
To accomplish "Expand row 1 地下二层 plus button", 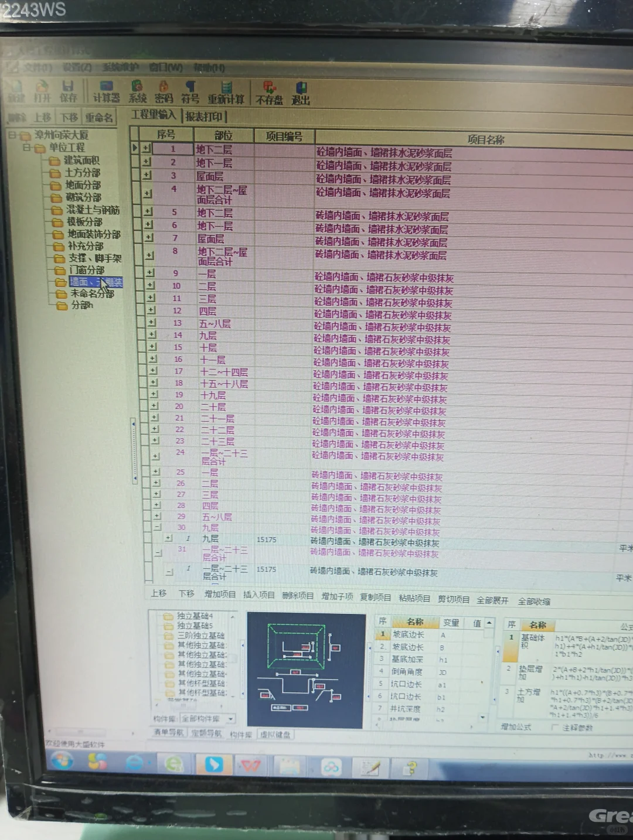I will tap(147, 148).
